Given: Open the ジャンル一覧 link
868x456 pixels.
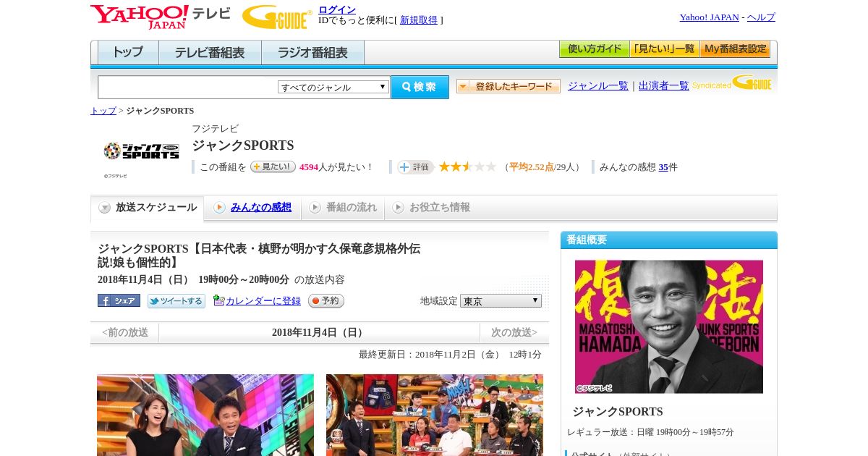Looking at the screenshot, I should point(598,85).
